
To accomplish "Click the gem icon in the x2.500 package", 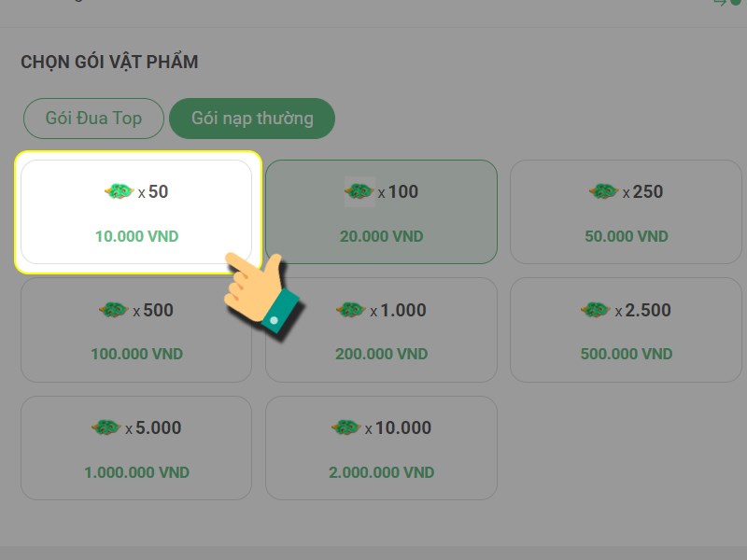I will [x=595, y=310].
